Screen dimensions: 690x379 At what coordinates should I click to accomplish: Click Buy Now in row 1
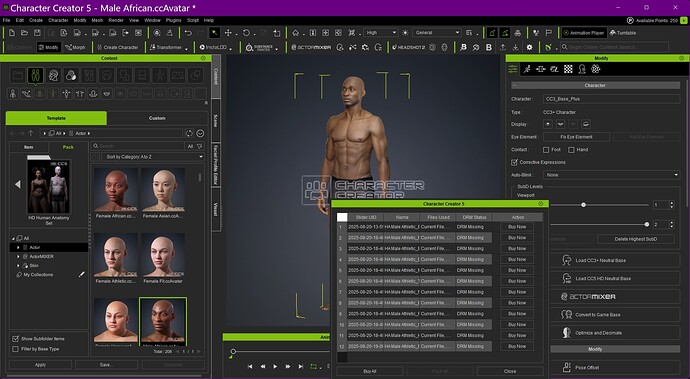click(517, 227)
